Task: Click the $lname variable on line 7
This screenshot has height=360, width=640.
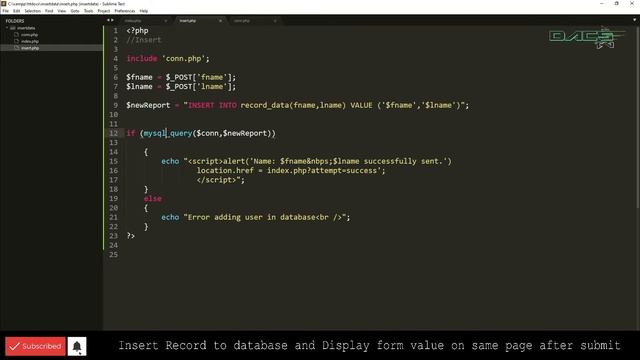Action: 139,87
